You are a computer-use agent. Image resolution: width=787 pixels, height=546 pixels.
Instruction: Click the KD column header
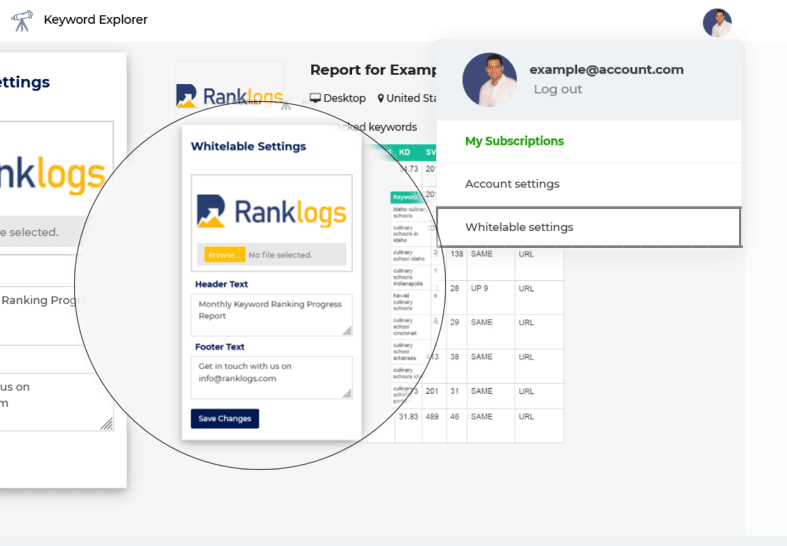pos(405,152)
